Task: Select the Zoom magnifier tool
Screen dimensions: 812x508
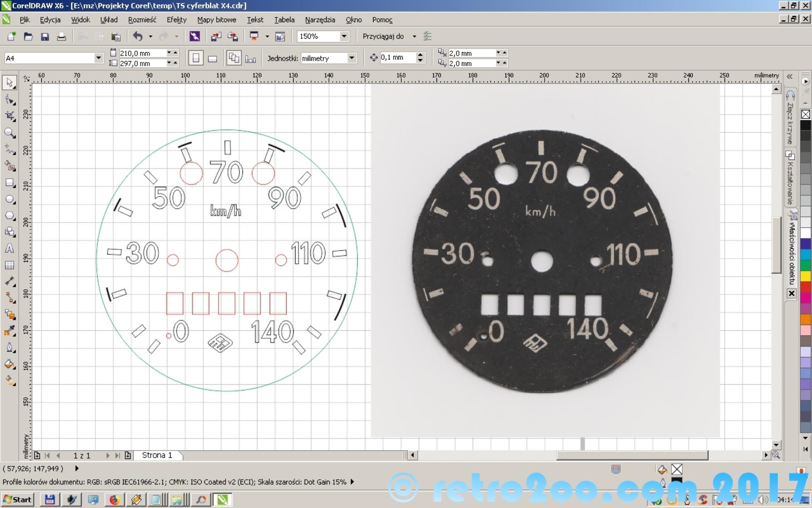Action: point(9,133)
